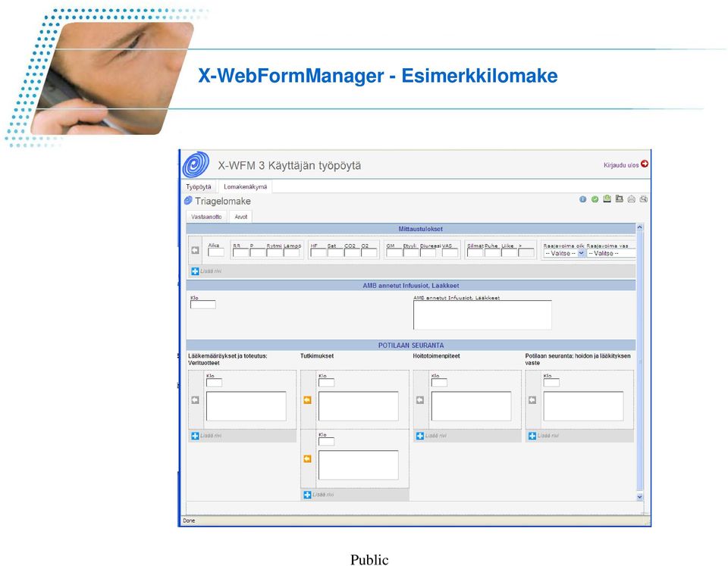Click the textarea in Hoitotoimenpiteet column
The image size is (728, 566).
[471, 406]
